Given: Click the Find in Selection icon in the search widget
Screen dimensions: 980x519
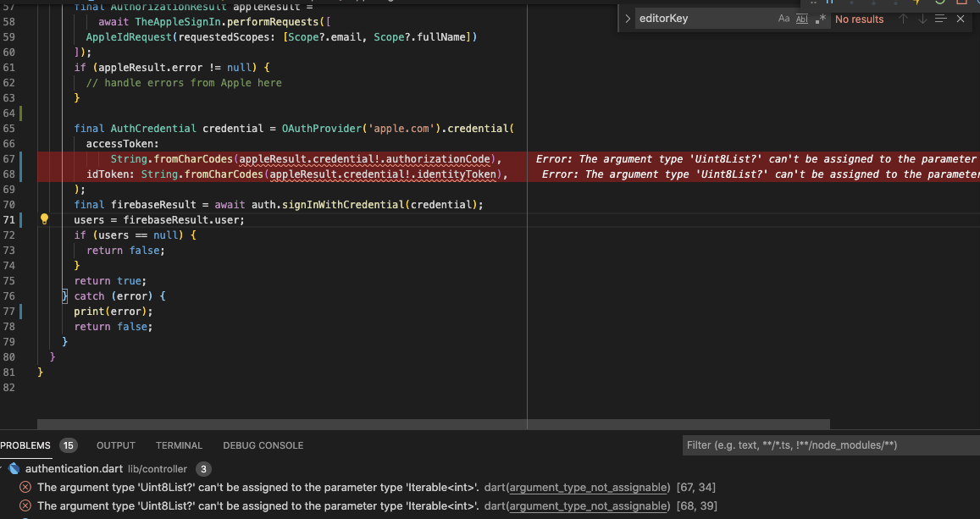Looking at the screenshot, I should click(941, 18).
